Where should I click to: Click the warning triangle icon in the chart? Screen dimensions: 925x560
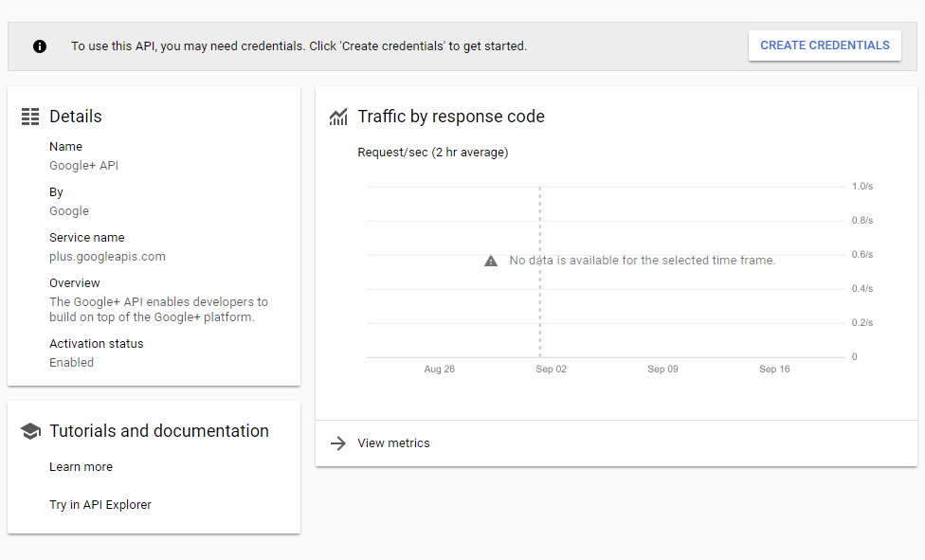(491, 261)
